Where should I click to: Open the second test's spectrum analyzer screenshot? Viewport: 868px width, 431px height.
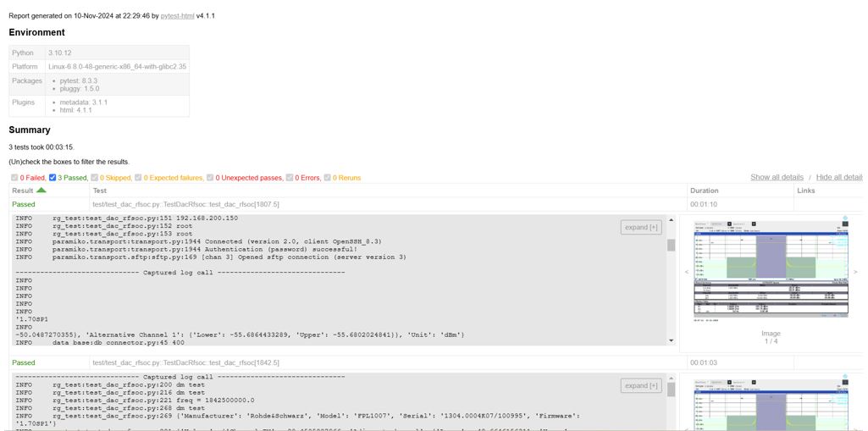point(771,403)
